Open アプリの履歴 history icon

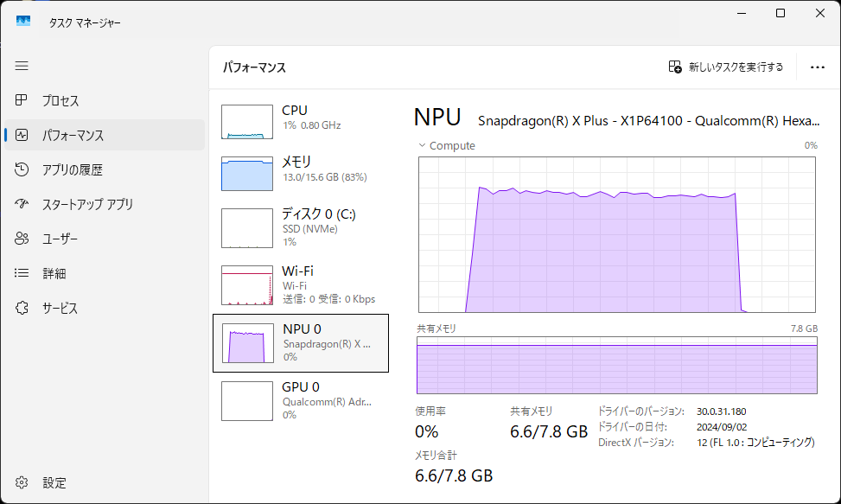point(22,170)
